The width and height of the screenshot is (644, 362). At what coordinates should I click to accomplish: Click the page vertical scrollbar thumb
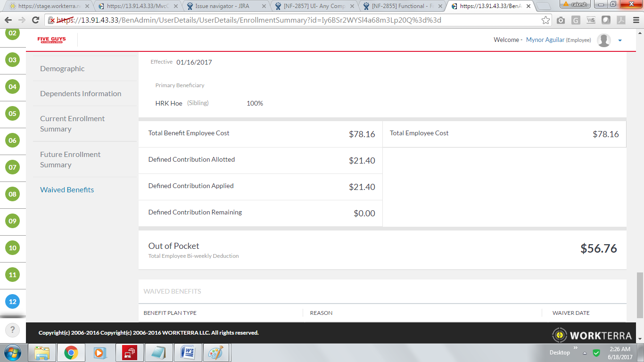640,295
